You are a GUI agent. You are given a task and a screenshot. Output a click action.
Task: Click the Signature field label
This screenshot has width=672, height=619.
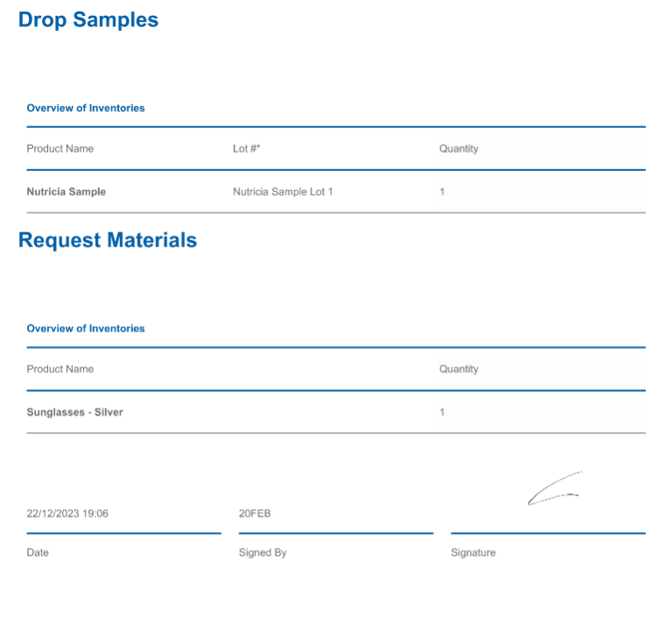(x=473, y=553)
